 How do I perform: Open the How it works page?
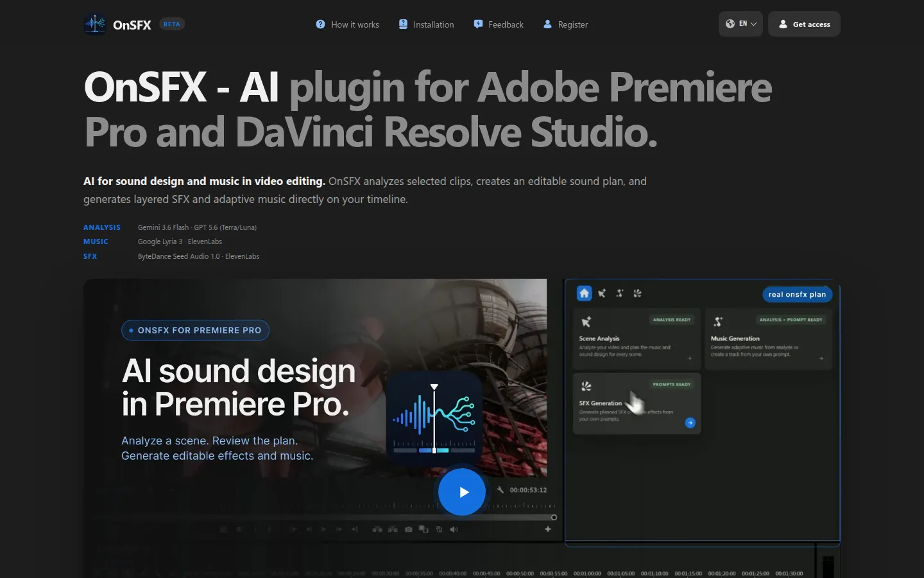pyautogui.click(x=348, y=24)
